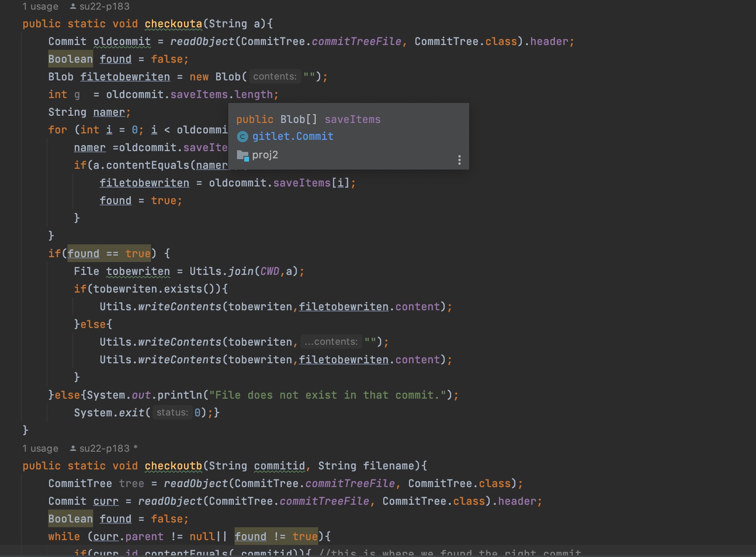The width and height of the screenshot is (756, 557).
Task: Click the contents: hint in new Blob call
Action: tap(275, 76)
